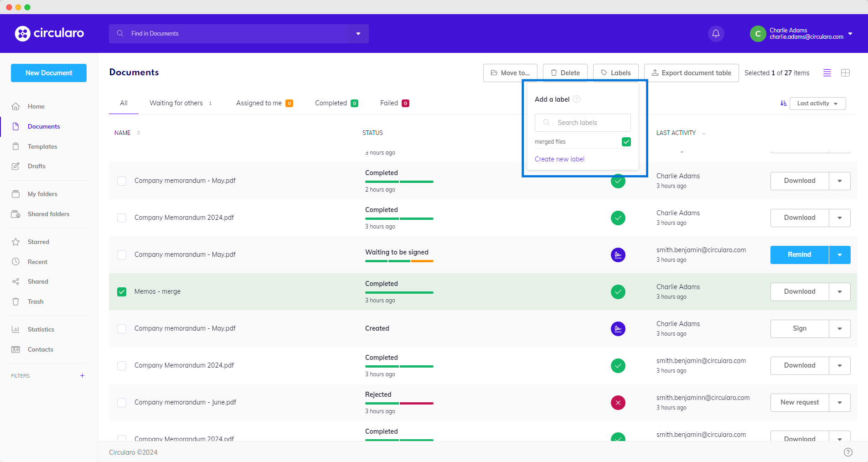Select the Company Memorandum 2024.pdf checkbox above June.pdf
This screenshot has width=868, height=462.
tap(122, 365)
